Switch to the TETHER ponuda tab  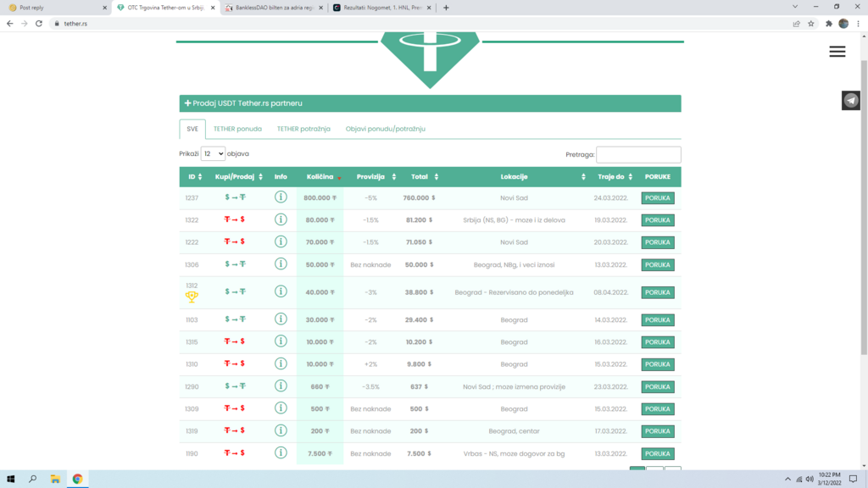click(237, 129)
